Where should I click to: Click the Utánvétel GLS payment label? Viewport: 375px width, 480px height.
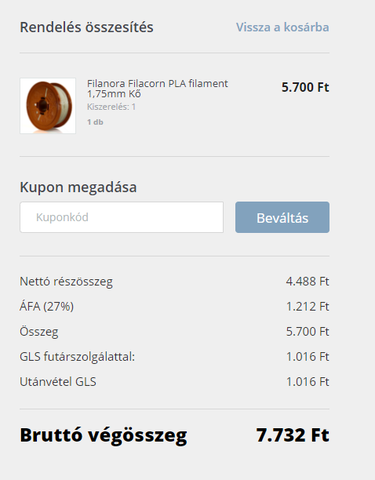pos(58,382)
